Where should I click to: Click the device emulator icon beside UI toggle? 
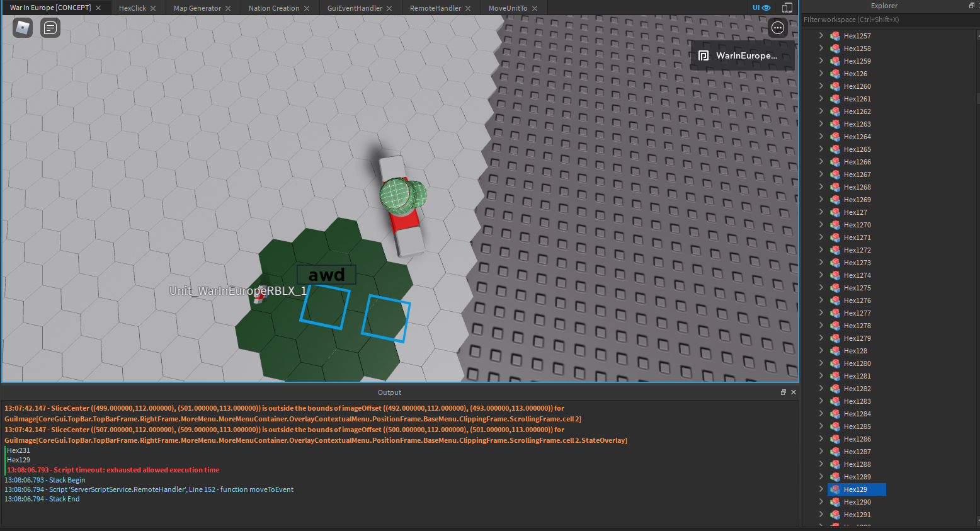tap(787, 8)
